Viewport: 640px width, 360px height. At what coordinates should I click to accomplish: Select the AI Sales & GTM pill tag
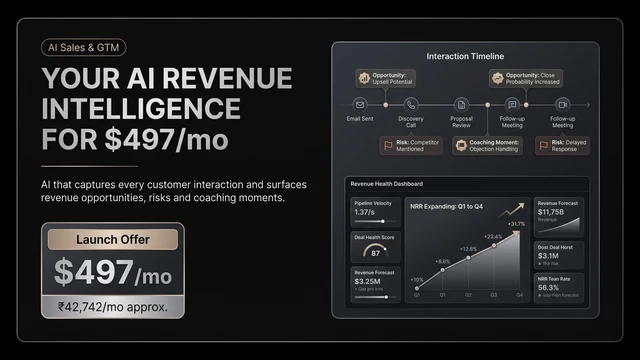pos(84,47)
